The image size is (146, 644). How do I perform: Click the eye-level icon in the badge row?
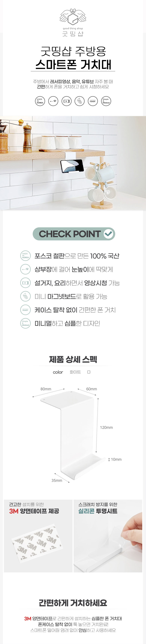tap(53, 101)
